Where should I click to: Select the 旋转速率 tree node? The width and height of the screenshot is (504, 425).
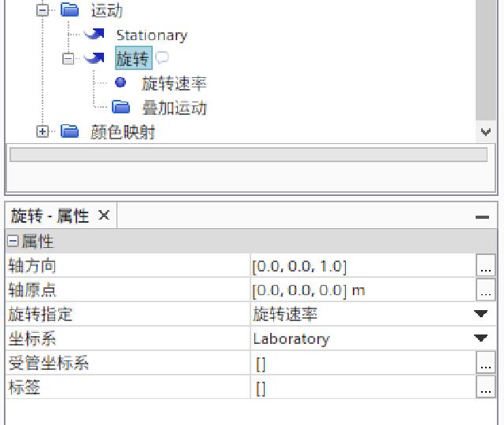174,83
